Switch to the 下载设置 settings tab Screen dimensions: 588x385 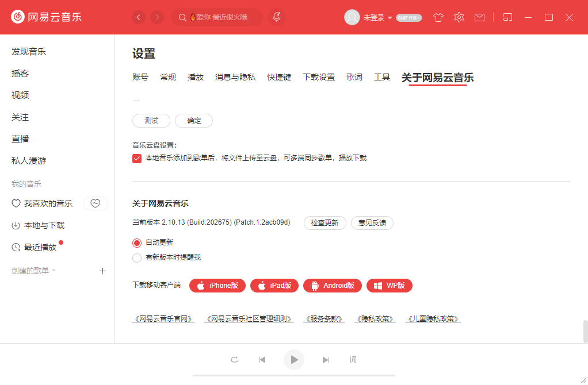[319, 76]
